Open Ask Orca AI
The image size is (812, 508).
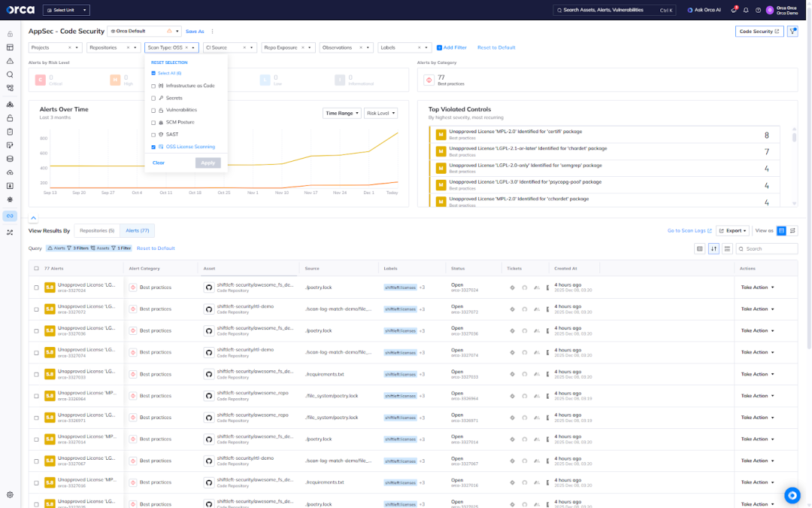pyautogui.click(x=709, y=10)
